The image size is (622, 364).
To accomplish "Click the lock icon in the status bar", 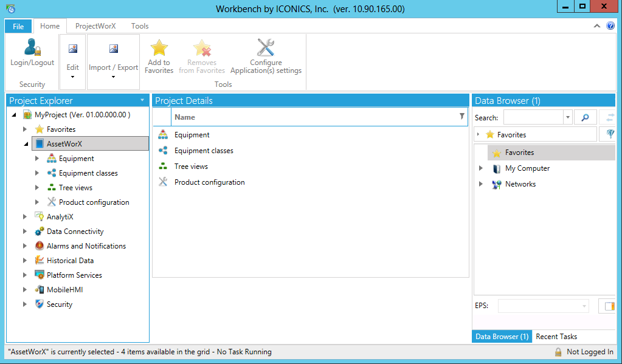I will pos(558,352).
